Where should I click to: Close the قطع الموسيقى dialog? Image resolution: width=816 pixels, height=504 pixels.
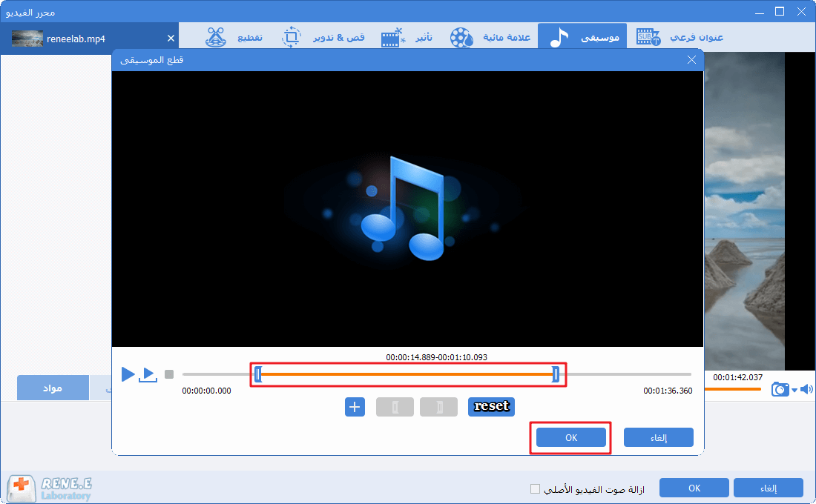pyautogui.click(x=691, y=60)
